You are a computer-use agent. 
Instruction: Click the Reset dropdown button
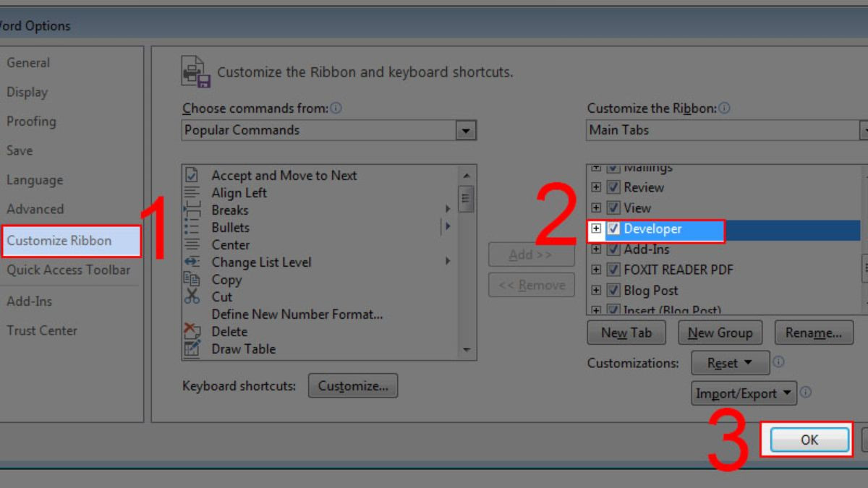click(x=730, y=363)
